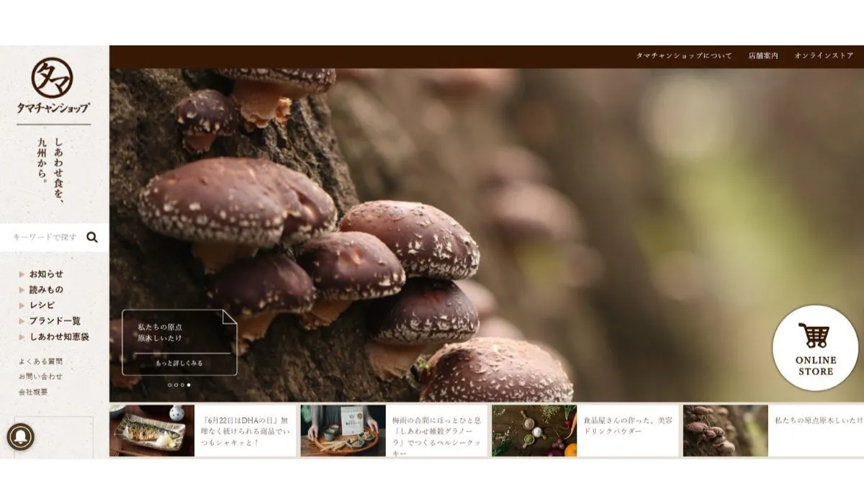
Task: Go to しあわせ知恵袋 section
Action: tap(59, 337)
